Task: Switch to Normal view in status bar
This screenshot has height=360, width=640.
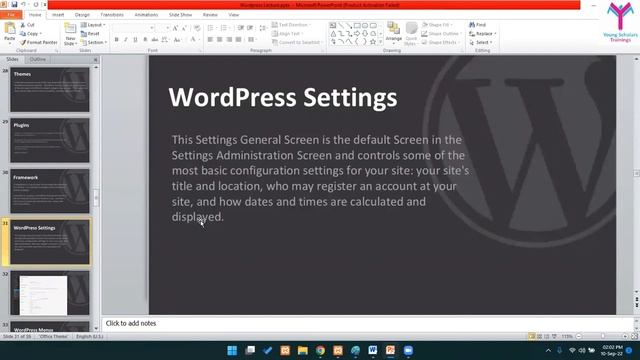Action: [x=531, y=336]
